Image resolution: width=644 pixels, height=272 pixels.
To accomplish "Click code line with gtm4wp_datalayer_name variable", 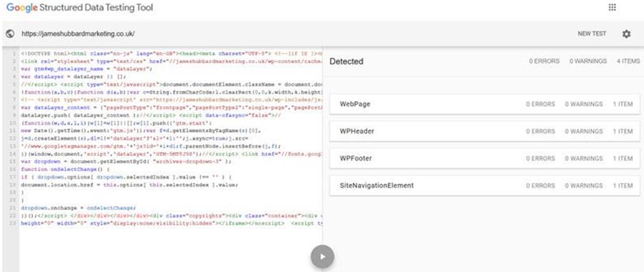I will (87, 69).
